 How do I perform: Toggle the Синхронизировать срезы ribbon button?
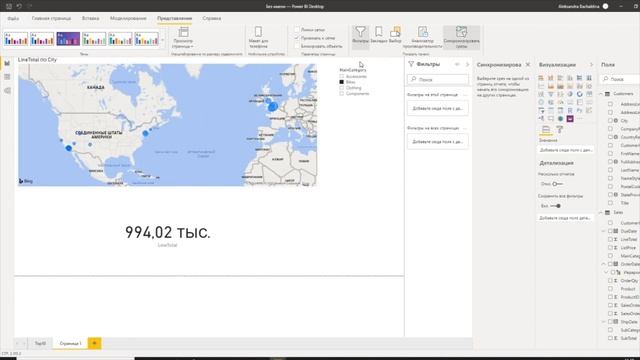point(461,37)
